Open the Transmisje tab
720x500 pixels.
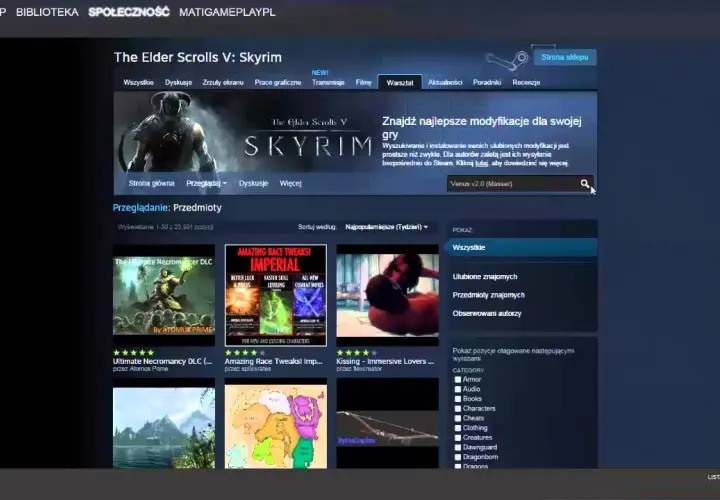point(328,83)
